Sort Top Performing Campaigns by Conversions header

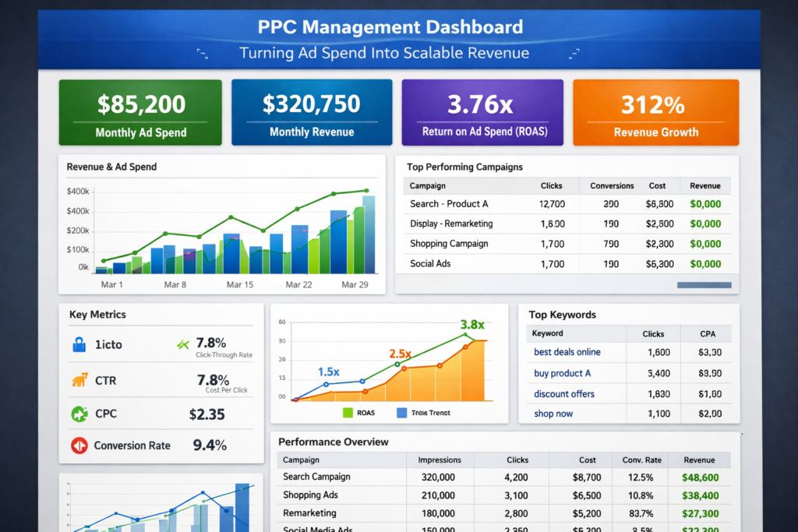click(612, 186)
